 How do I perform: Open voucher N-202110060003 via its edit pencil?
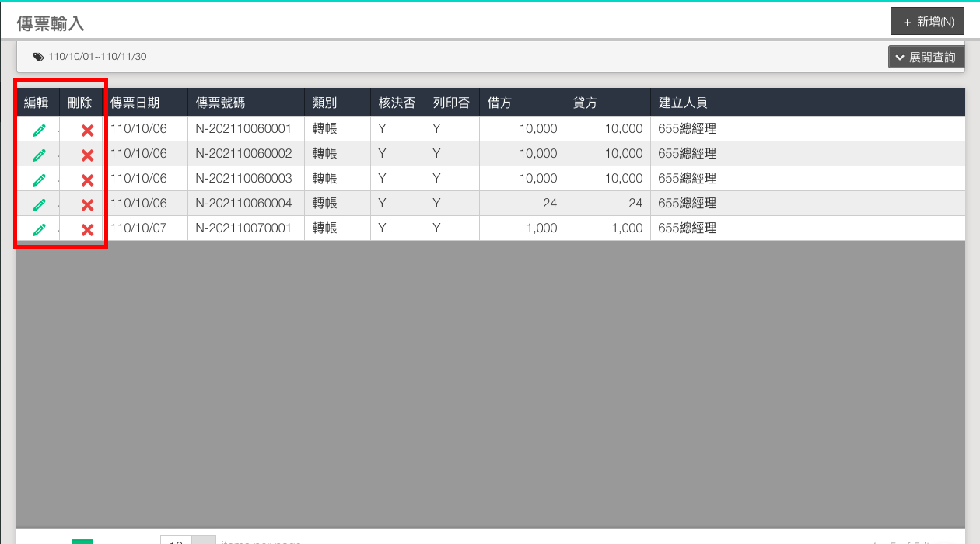tap(39, 180)
